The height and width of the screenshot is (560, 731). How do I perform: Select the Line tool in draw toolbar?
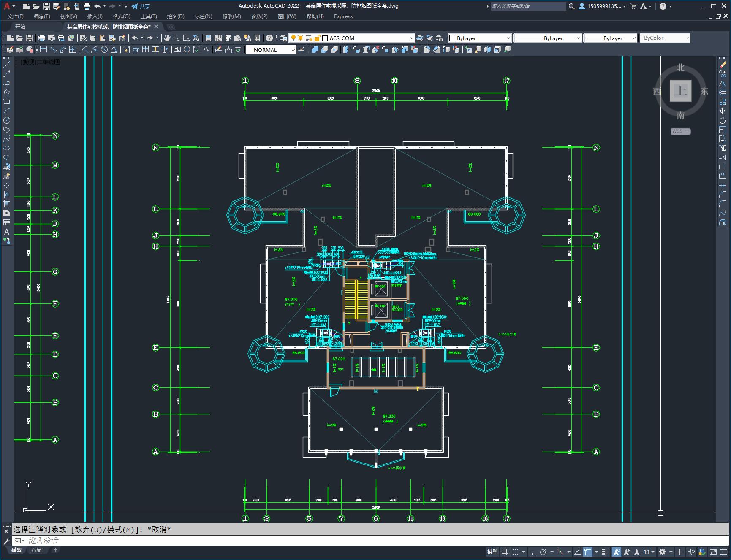click(x=7, y=65)
